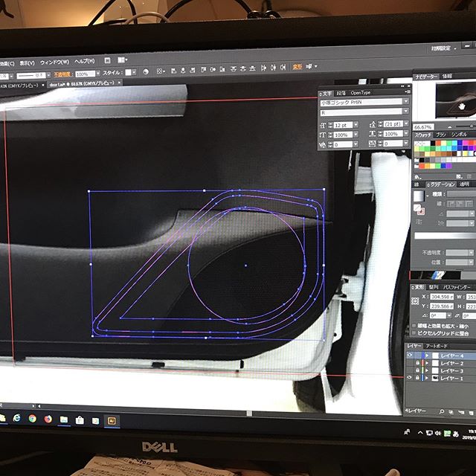Unlock レイヤー 2 with its lock icon
The width and height of the screenshot is (476, 476).
[418, 363]
